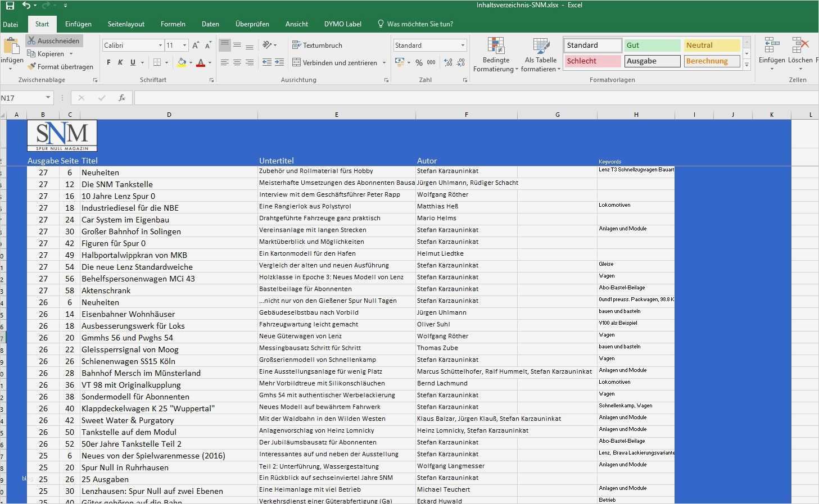Click the Ausschneiden (cut) scissors icon
819x504 pixels.
tap(31, 41)
